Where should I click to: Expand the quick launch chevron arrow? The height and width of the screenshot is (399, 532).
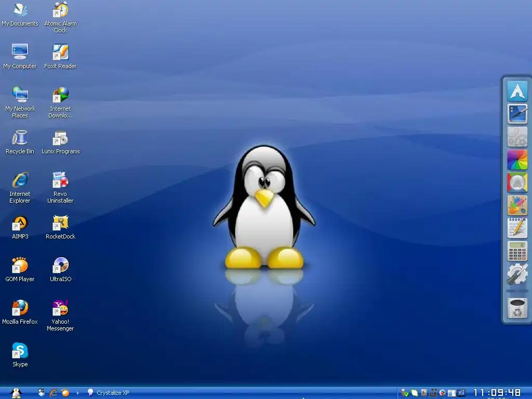pos(78,393)
